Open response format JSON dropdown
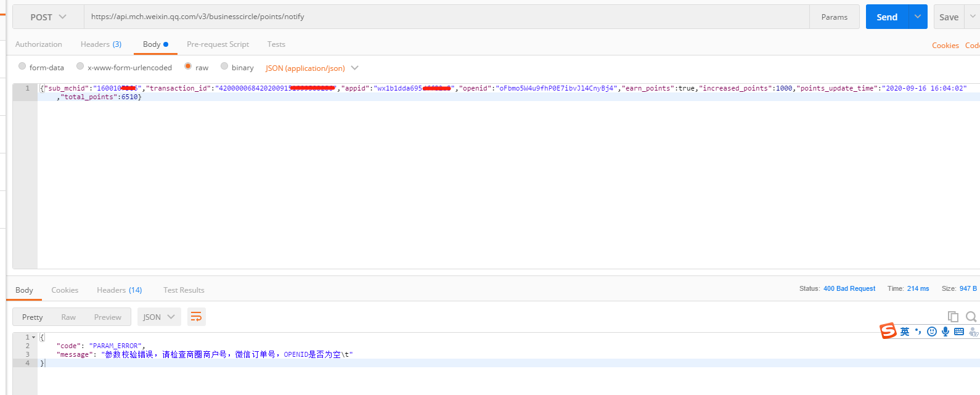This screenshot has width=980, height=395. (x=159, y=317)
